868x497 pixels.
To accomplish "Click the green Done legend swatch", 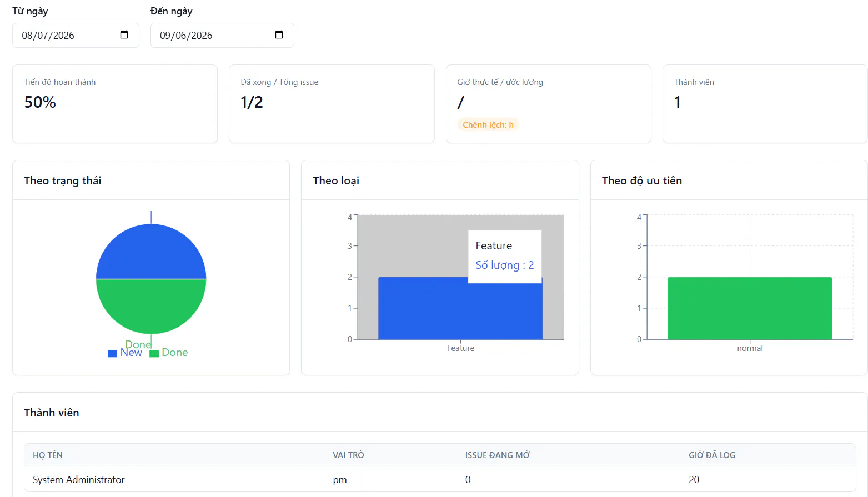I will [x=154, y=353].
